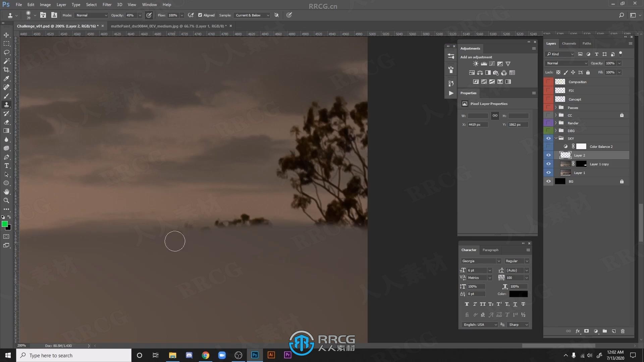Hide the Layer 1 copy

tap(548, 164)
